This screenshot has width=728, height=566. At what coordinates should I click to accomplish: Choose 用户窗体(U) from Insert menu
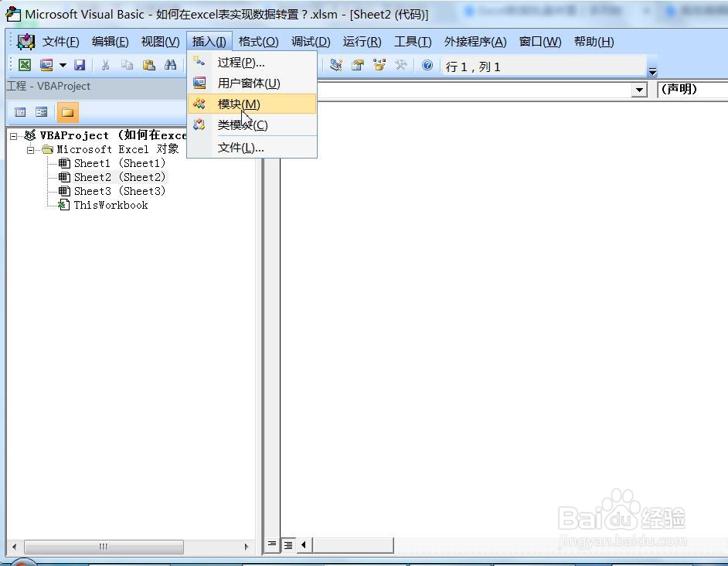coord(252,84)
